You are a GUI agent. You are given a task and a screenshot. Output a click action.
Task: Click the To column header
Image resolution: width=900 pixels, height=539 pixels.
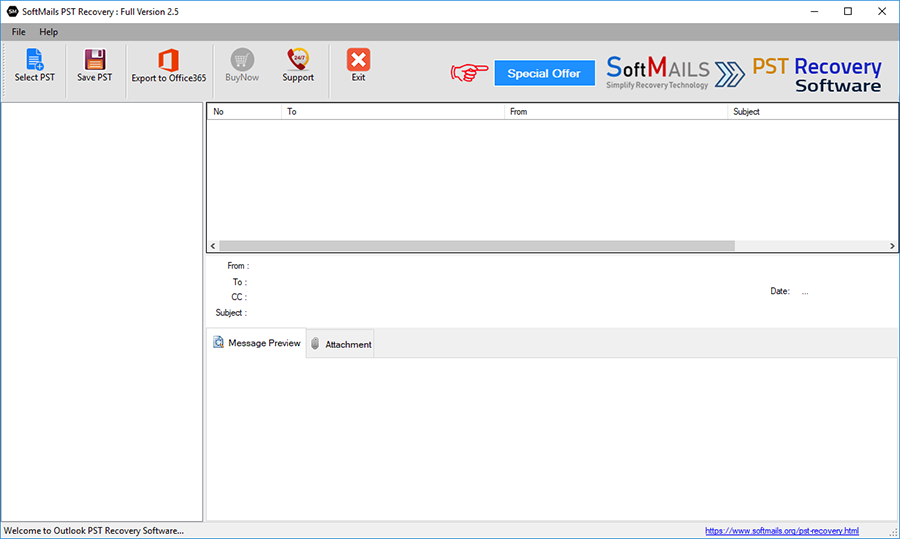(393, 111)
